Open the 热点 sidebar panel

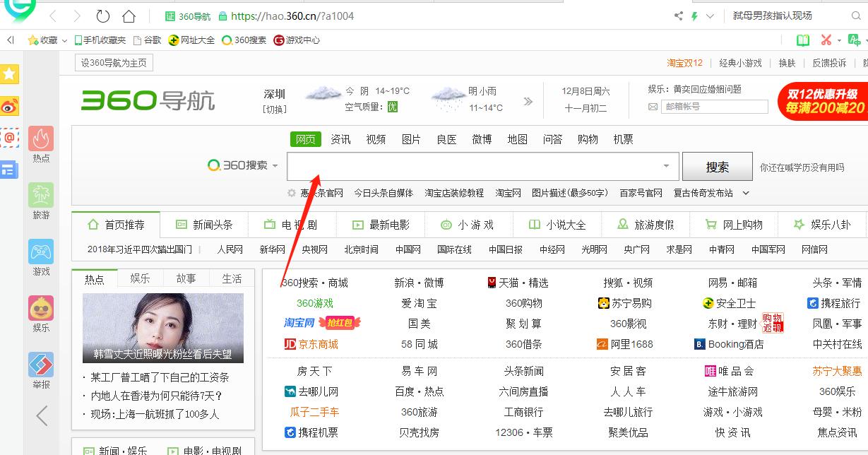[41, 147]
